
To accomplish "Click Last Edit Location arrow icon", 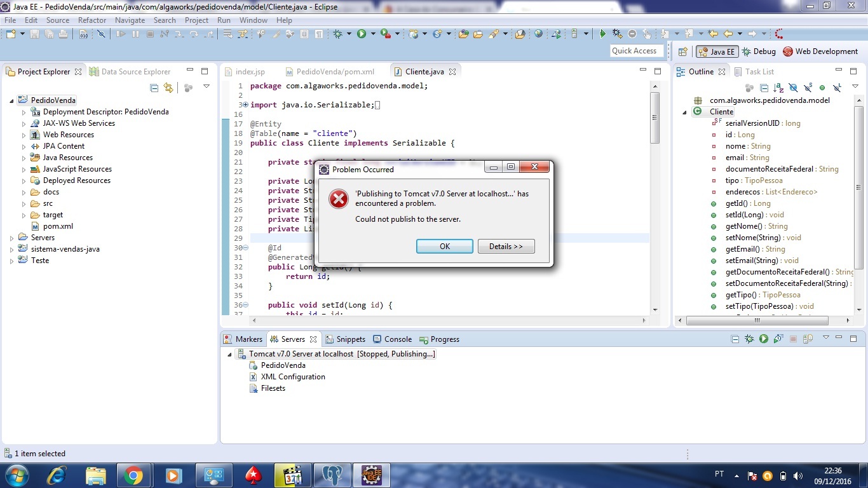I will click(x=714, y=34).
